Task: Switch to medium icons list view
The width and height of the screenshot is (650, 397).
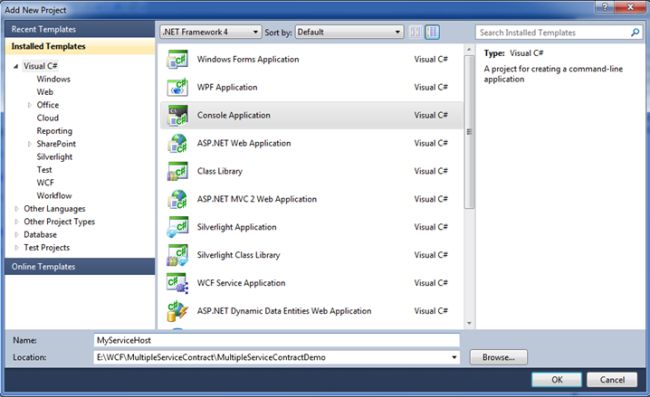Action: [432, 32]
